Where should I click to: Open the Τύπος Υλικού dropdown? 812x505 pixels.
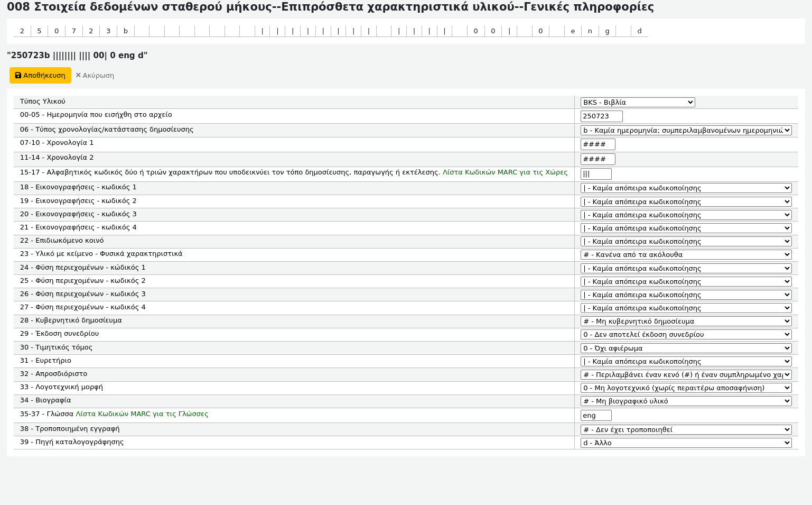(x=637, y=103)
